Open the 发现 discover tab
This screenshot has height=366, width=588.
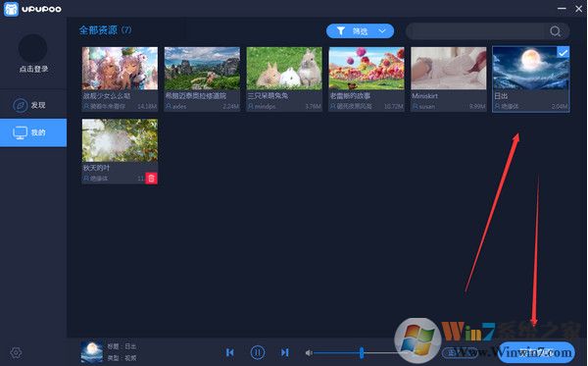click(x=33, y=105)
